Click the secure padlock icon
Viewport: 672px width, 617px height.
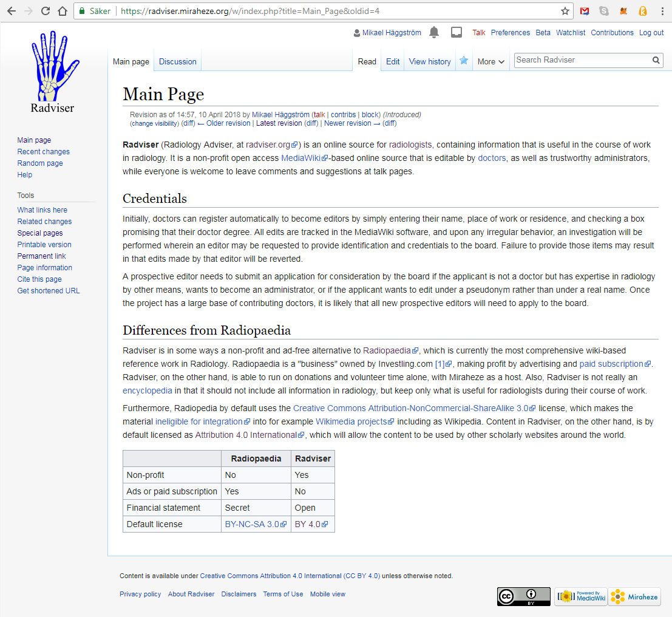click(83, 11)
